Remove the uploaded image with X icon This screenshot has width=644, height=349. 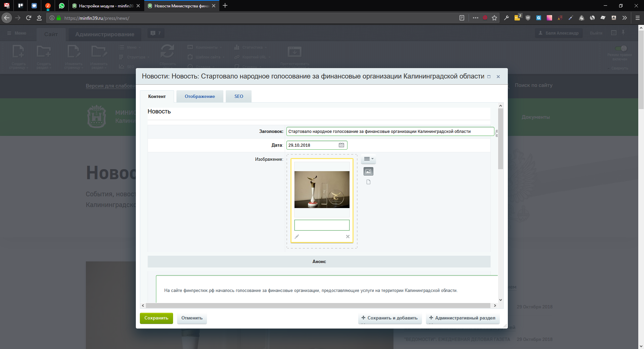(347, 237)
